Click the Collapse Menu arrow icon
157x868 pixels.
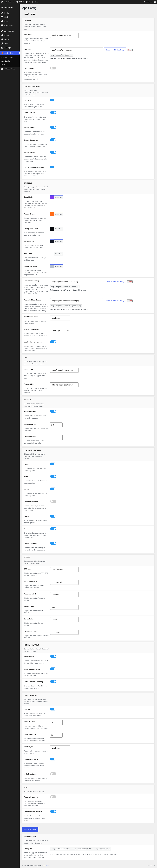2,69
